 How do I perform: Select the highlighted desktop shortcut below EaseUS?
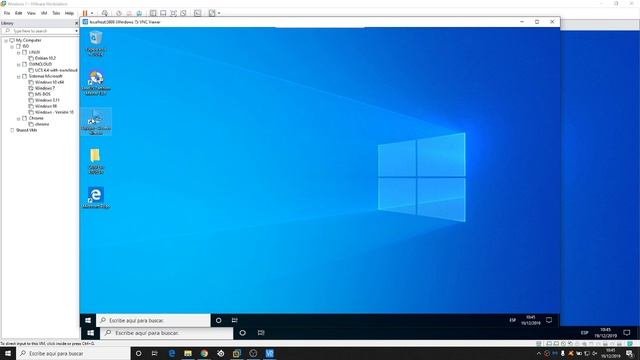[x=96, y=122]
